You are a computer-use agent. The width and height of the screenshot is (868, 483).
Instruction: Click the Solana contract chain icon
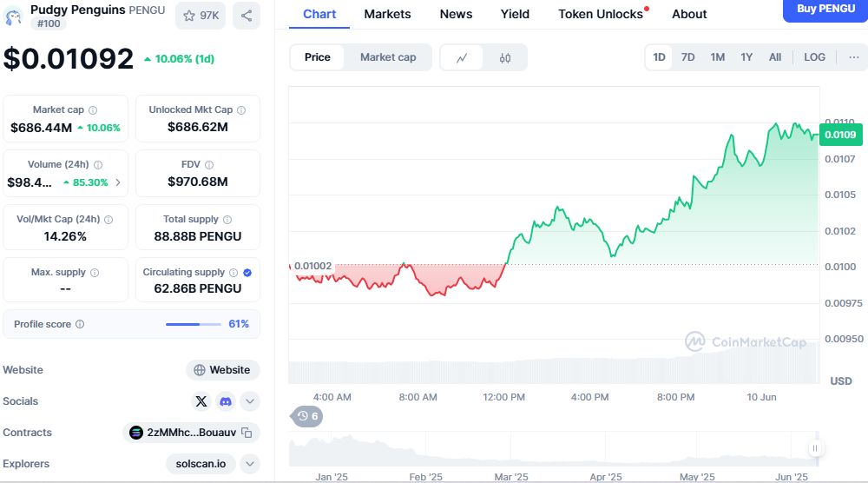click(136, 433)
